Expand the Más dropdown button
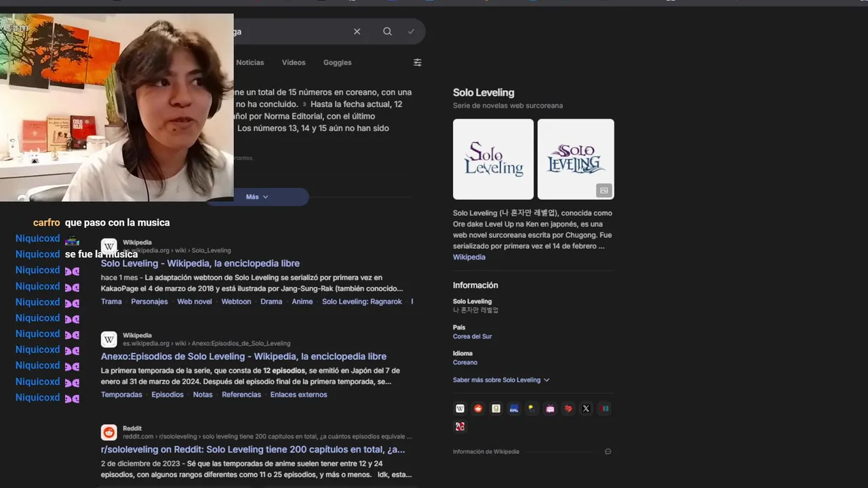The image size is (868, 488). pos(257,197)
